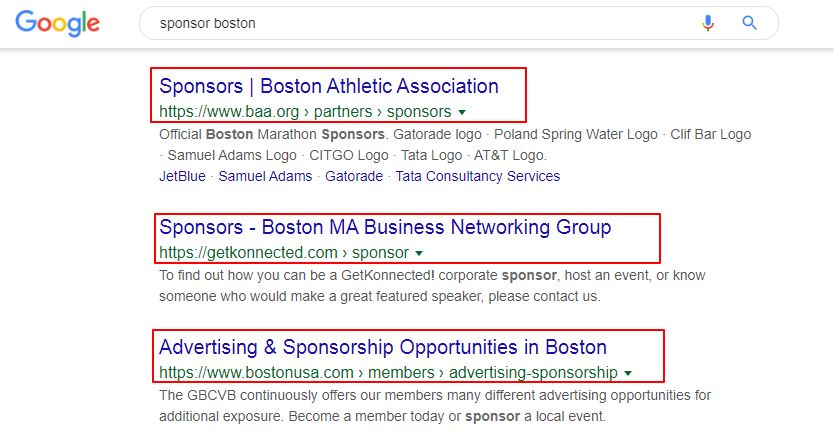Click the bostonusa.com advertising-sponsorship URL

[388, 373]
